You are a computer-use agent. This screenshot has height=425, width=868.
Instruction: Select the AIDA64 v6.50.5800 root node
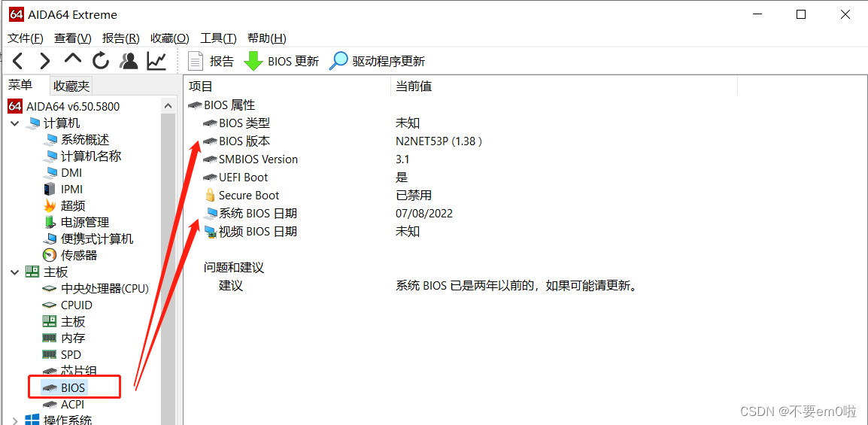tap(64, 106)
